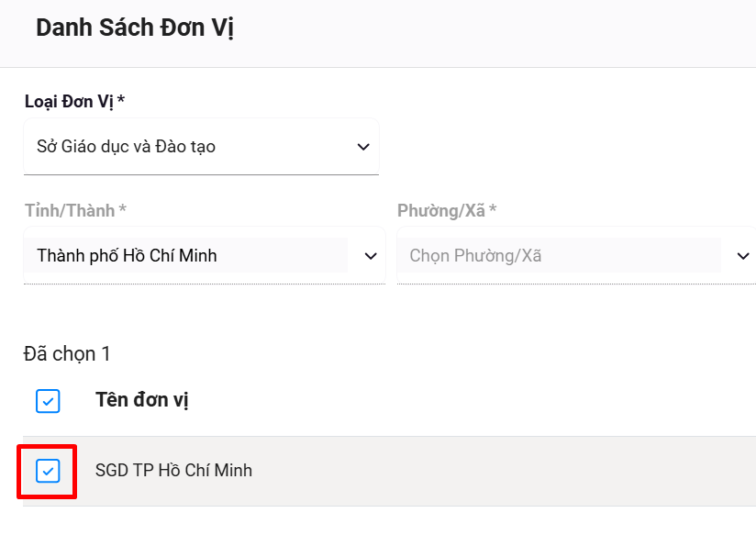The image size is (756, 535).
Task: Open the Chọn Phường/Xã combo box
Action: click(560, 256)
